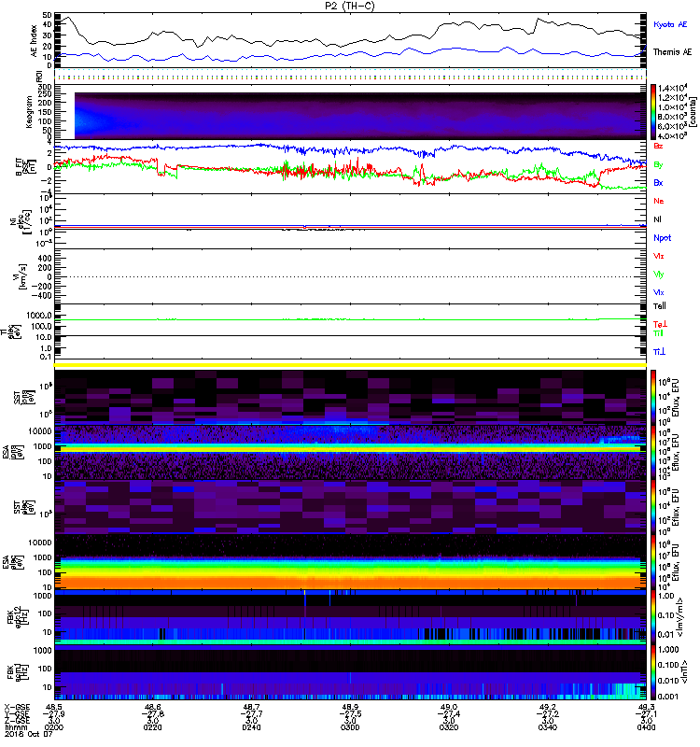Image resolution: width=700 pixels, height=747 pixels.
Task: Click the "Keogram" axis label
Action: 29,111
